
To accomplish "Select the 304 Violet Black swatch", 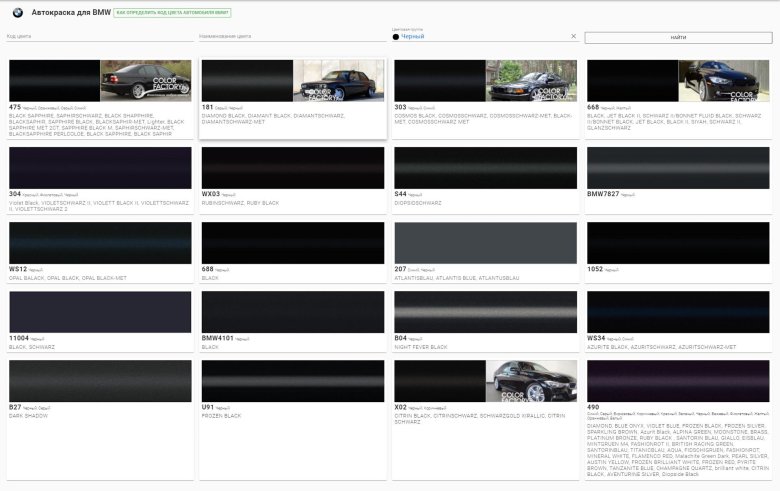I will click(99, 168).
